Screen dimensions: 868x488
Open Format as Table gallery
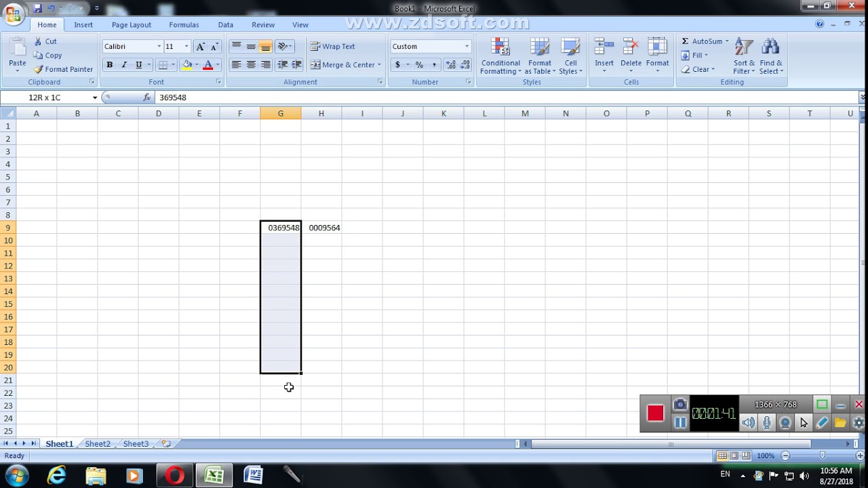pos(540,56)
